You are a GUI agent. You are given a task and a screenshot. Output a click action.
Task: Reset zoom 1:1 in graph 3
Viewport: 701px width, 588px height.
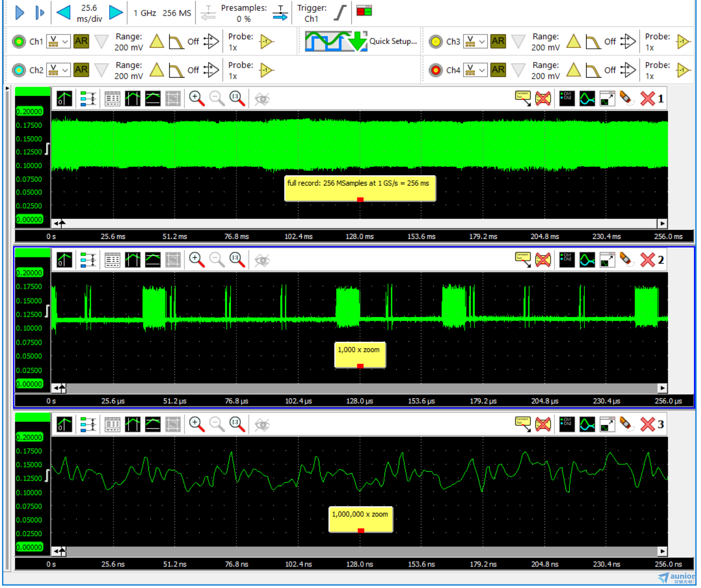click(x=237, y=424)
